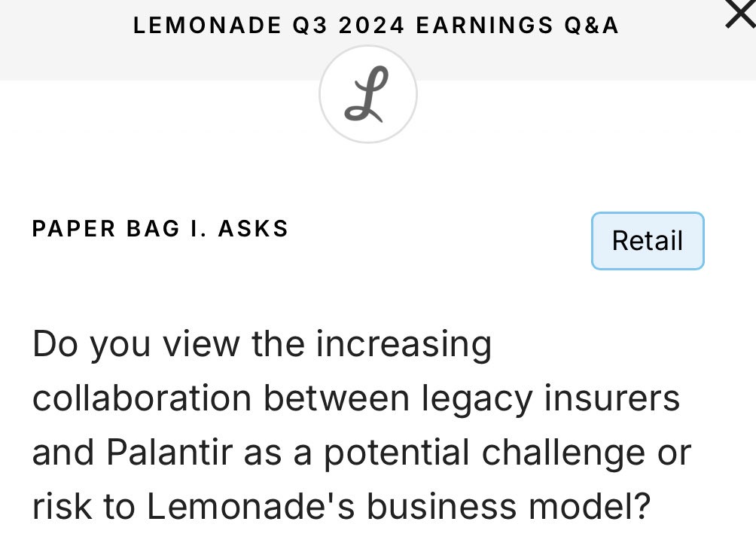Click the word "LEMONADE" in the header

(207, 26)
